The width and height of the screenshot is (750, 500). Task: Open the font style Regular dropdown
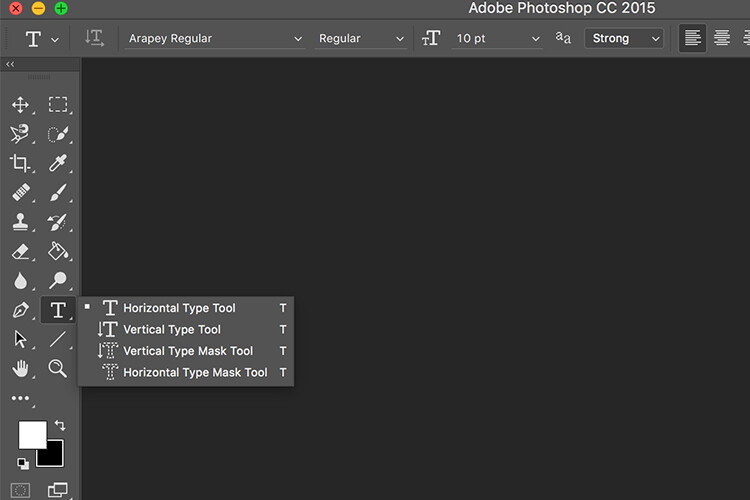tap(361, 38)
